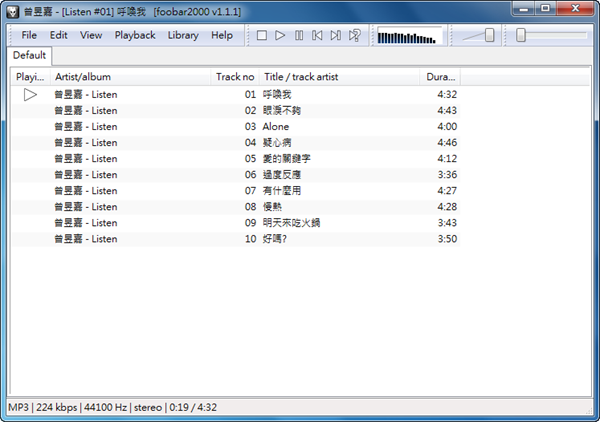
Task: Select track 08 title 慢熱
Action: 272,207
